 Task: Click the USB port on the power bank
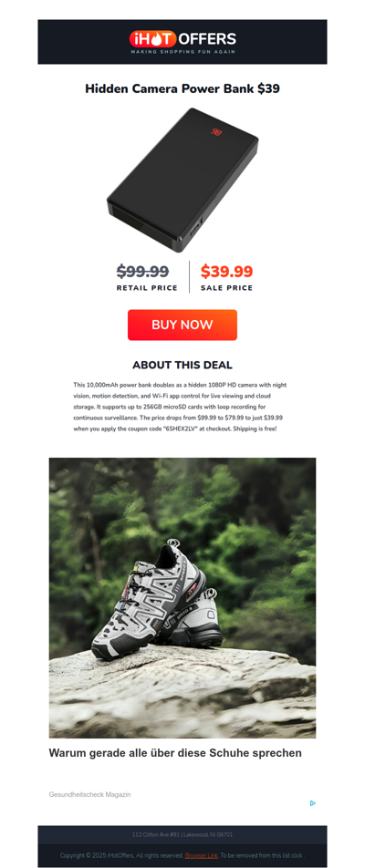(x=195, y=231)
